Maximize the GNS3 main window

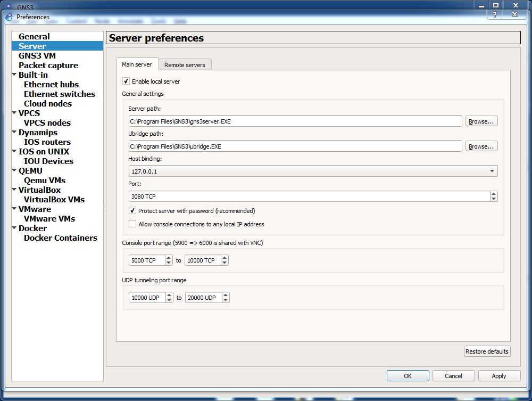coord(496,5)
